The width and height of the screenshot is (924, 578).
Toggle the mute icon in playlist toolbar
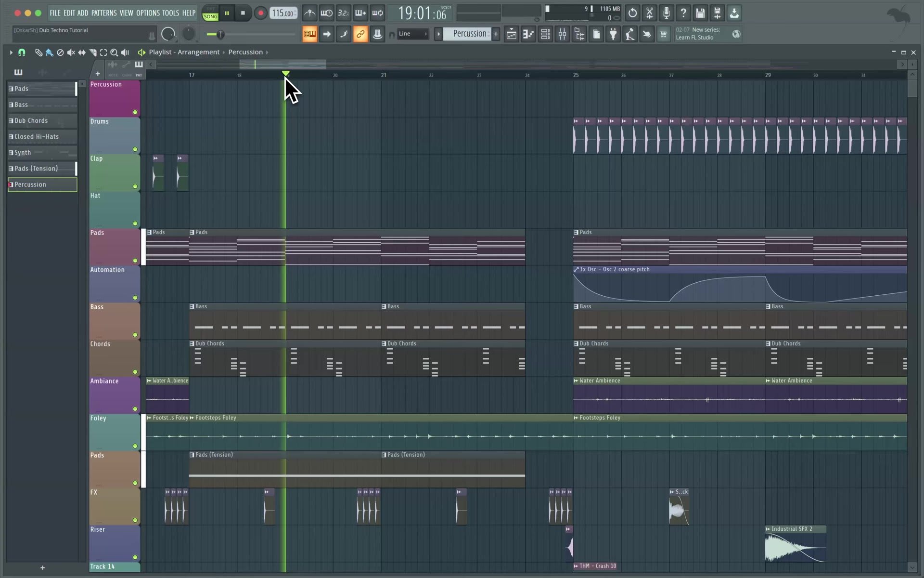point(71,53)
